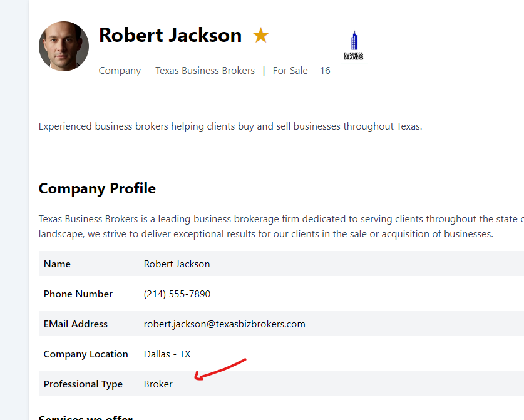Click the Dallas - TX location value
Image resolution: width=524 pixels, height=420 pixels.
(167, 354)
